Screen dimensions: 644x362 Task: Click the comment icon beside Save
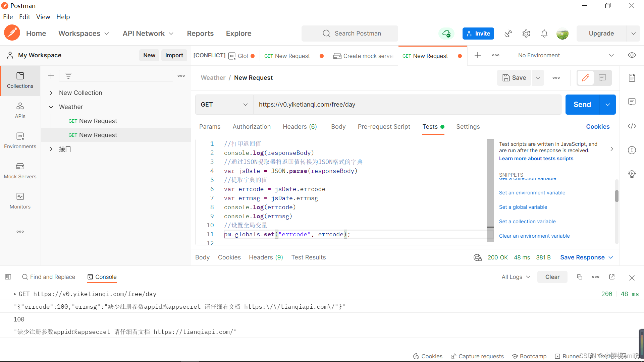click(602, 78)
